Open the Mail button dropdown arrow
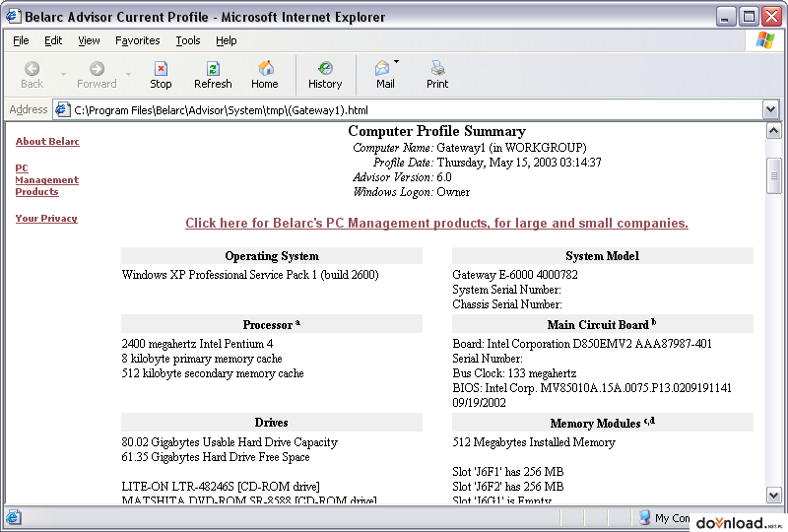 click(x=397, y=62)
